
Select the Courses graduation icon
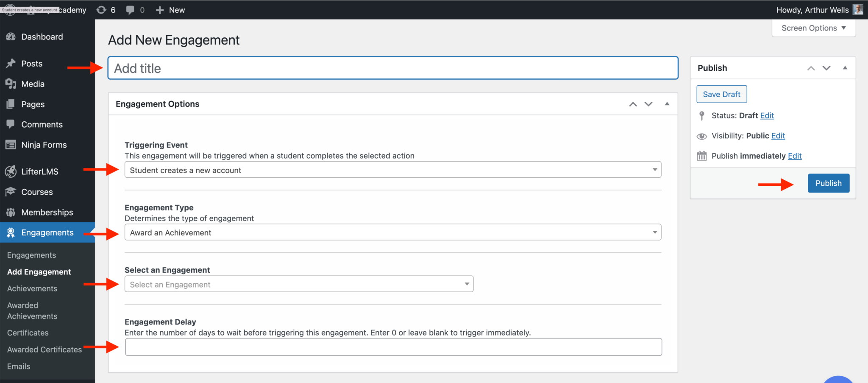pyautogui.click(x=11, y=192)
